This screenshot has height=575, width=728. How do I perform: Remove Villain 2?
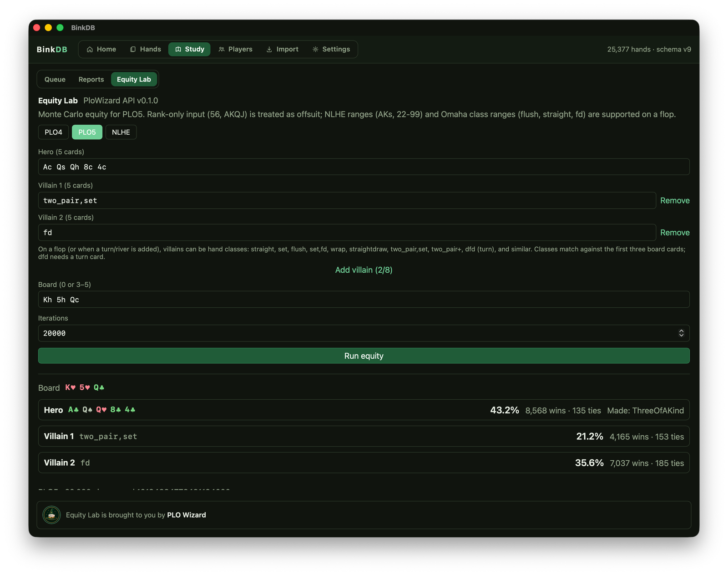675,232
